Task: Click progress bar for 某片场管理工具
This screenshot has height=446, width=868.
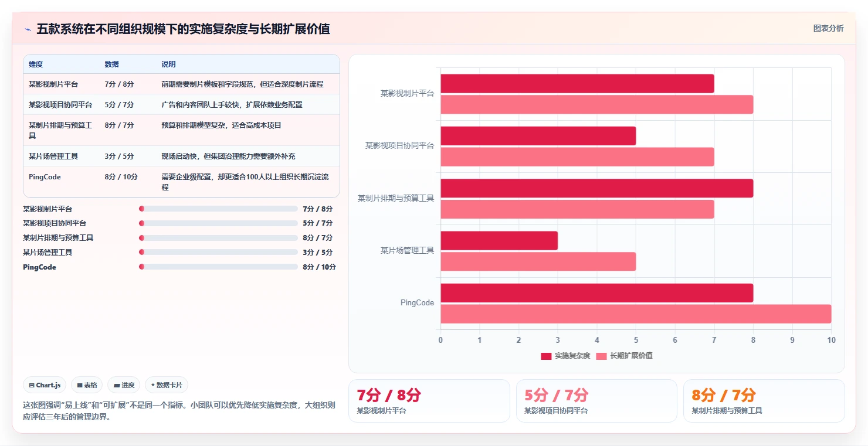Action: [218, 252]
